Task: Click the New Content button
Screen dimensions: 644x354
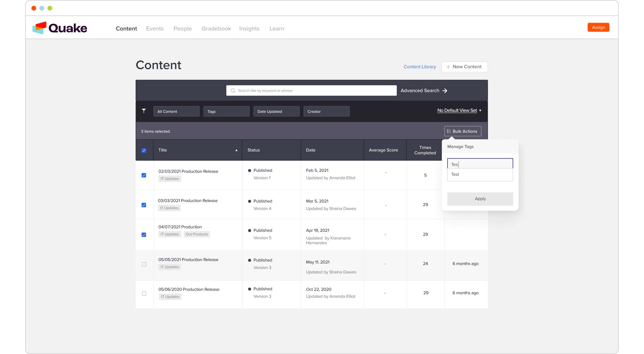Action: coord(464,67)
